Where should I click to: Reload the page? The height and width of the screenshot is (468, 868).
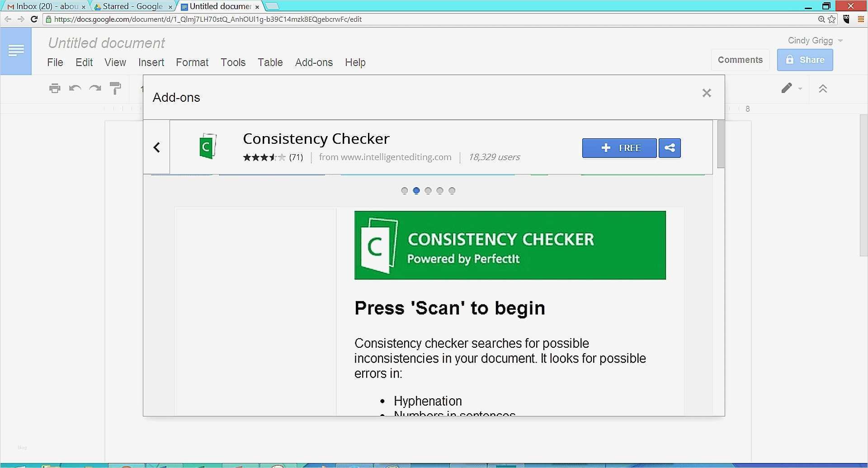point(34,19)
